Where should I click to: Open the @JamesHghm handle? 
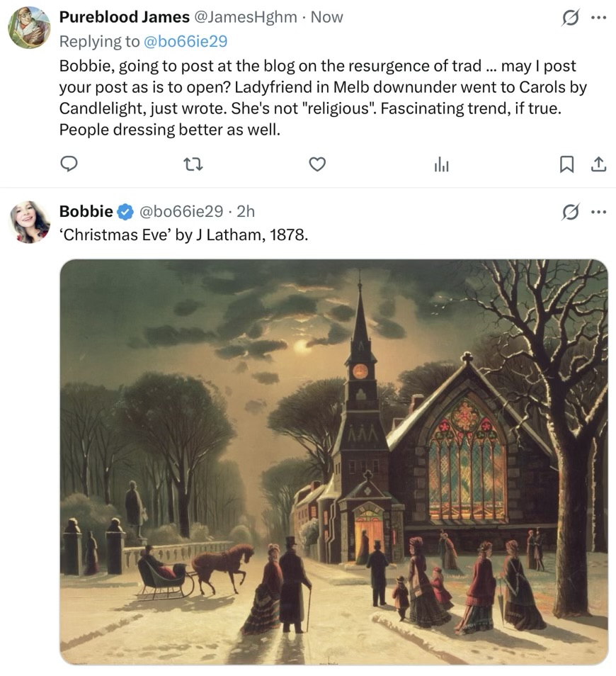click(246, 17)
